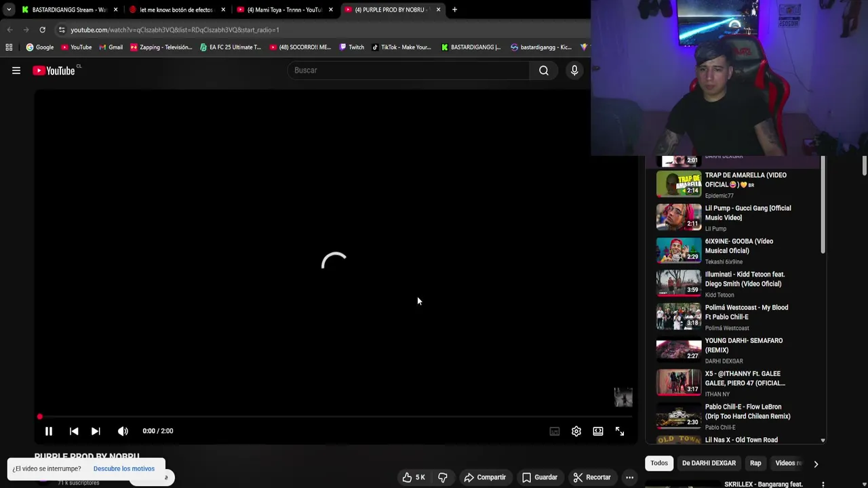The image size is (868, 488).
Task: View site information icon in address bar
Action: [x=62, y=30]
